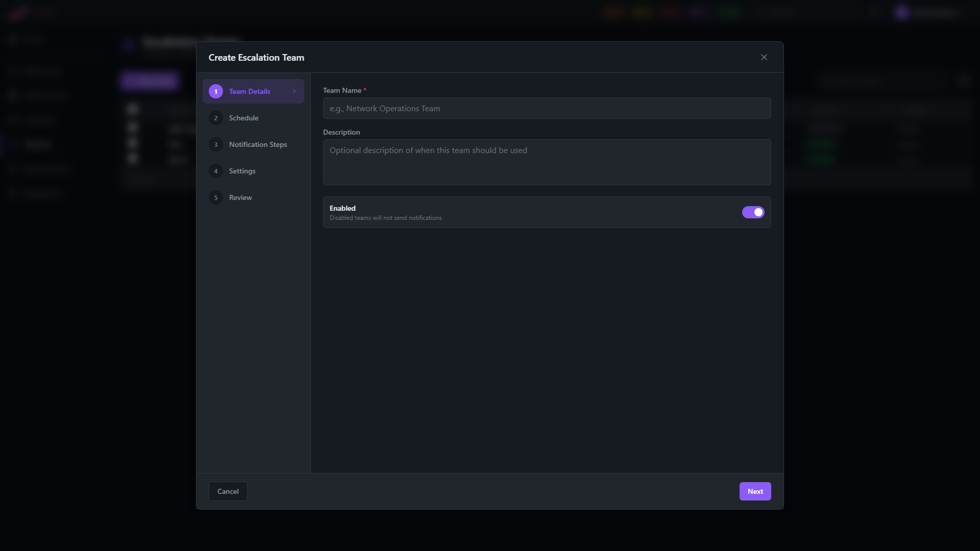Switch to the Settings step
980x551 pixels.
(253, 171)
